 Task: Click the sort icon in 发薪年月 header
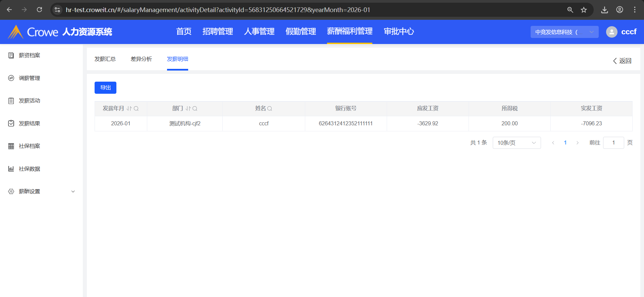pyautogui.click(x=129, y=109)
